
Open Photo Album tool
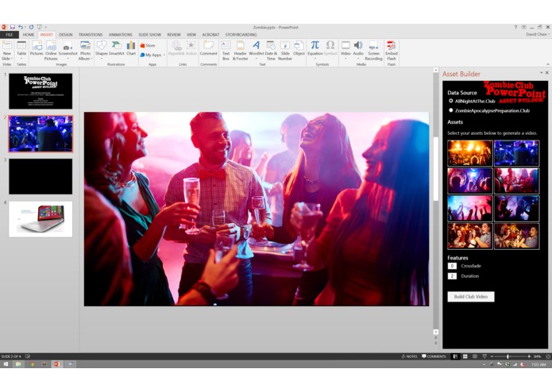85,50
